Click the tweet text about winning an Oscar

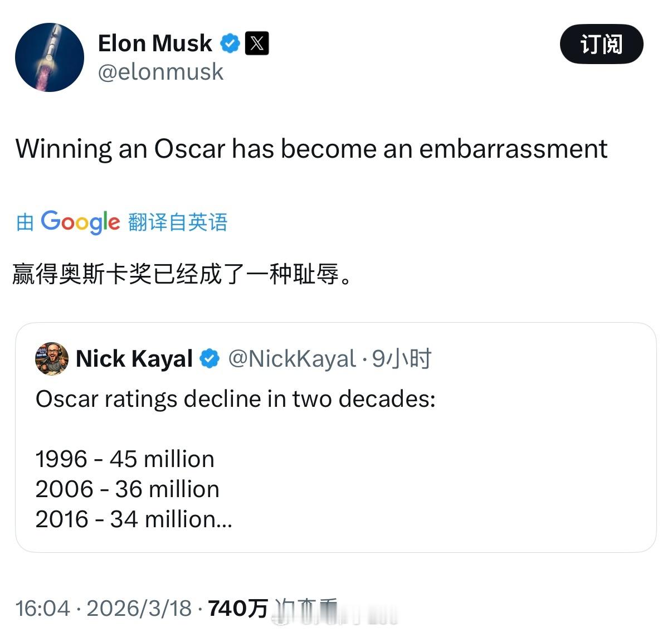[x=311, y=149]
